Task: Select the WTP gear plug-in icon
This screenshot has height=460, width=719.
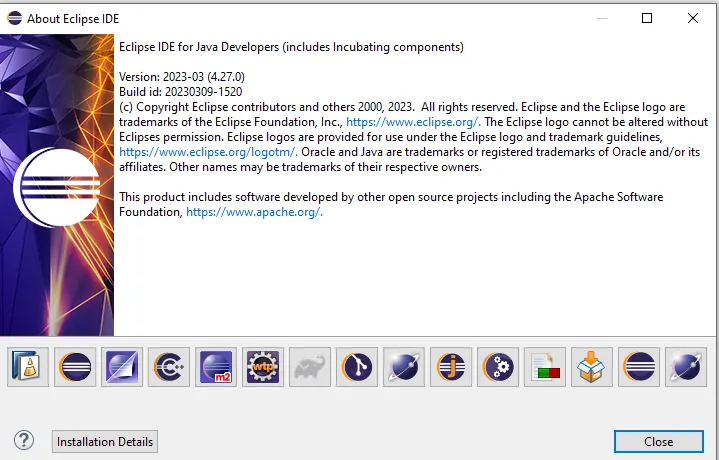Action: (263, 368)
